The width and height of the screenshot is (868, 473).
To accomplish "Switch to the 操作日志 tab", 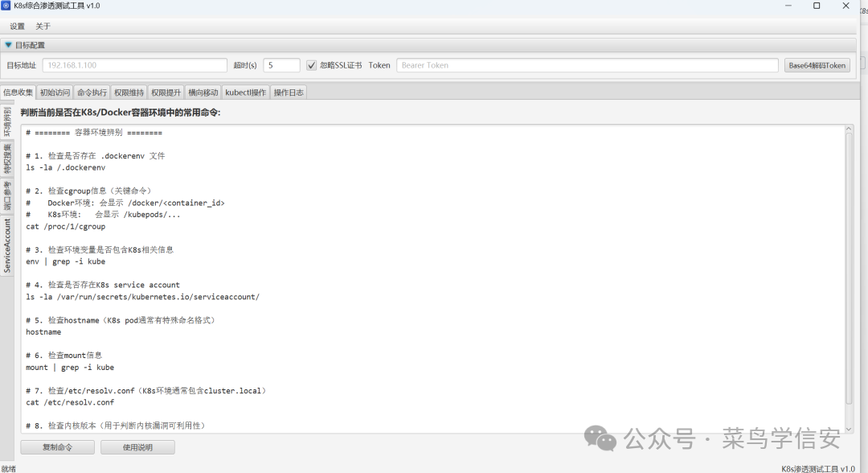I will (289, 93).
